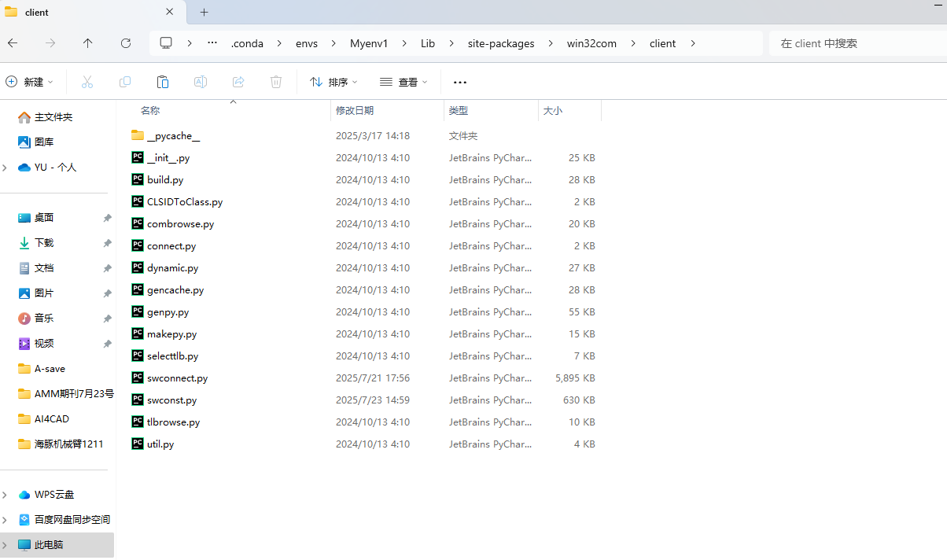Screen dimensions: 947x560
Task: Share files using the Share icon
Action: (238, 82)
